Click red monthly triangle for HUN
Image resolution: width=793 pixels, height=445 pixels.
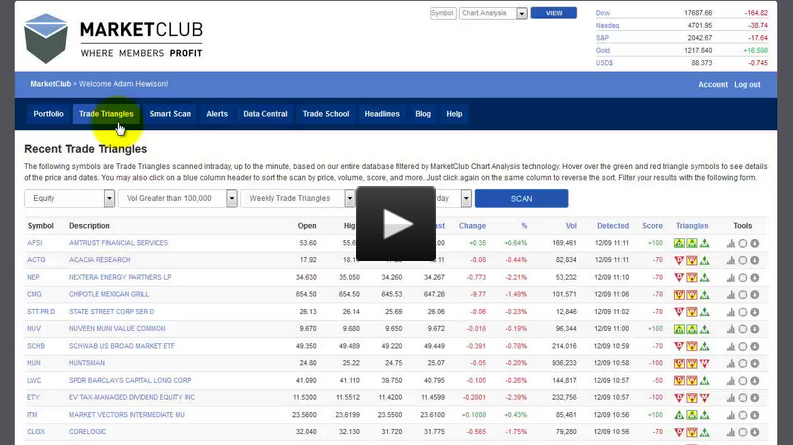[x=704, y=364]
